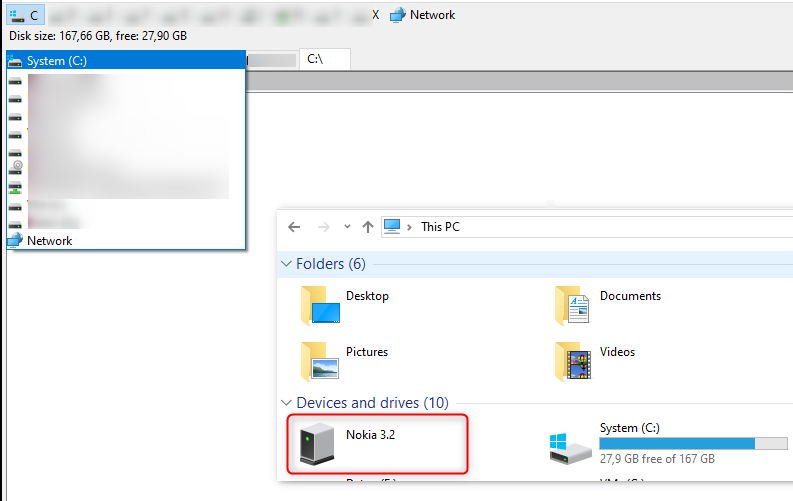Click the Folders (6) header text

331,264
